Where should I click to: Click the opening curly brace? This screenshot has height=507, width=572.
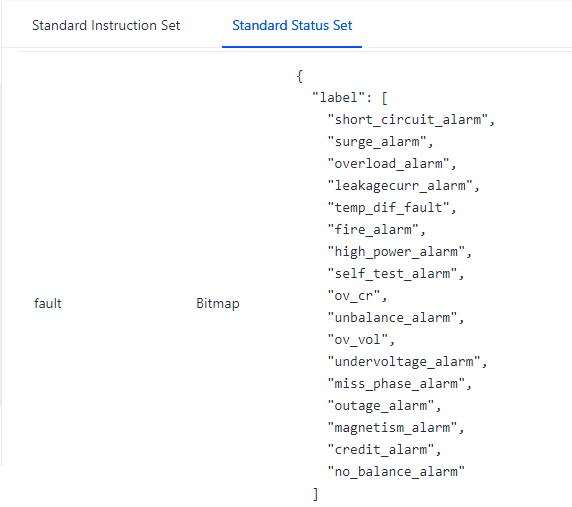click(300, 76)
